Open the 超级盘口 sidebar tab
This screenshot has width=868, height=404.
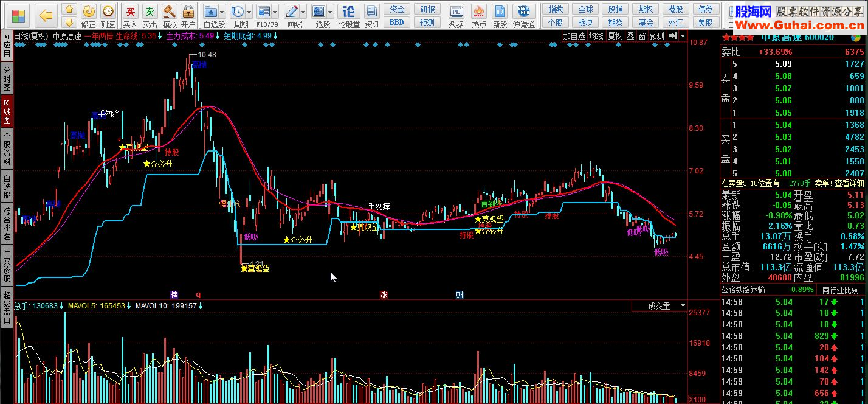(7, 308)
